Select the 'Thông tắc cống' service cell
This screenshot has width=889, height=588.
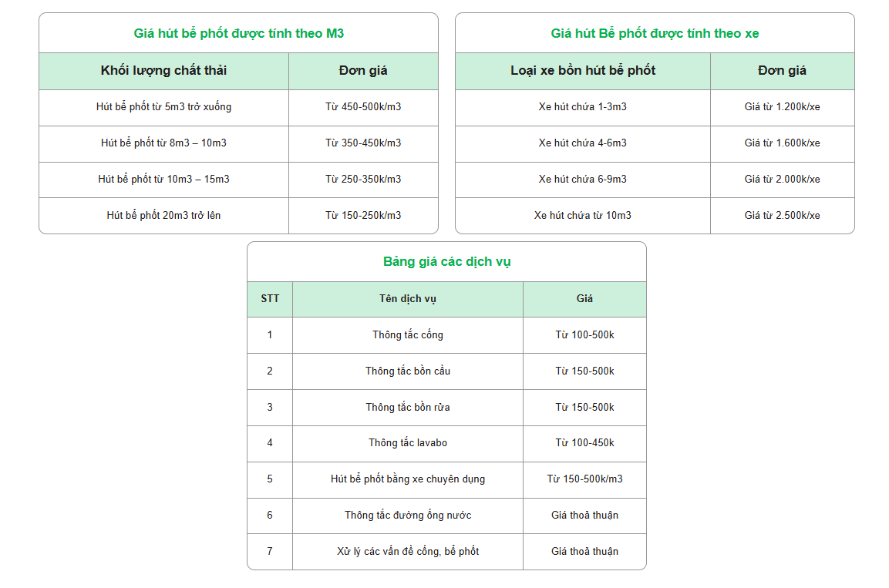408,335
